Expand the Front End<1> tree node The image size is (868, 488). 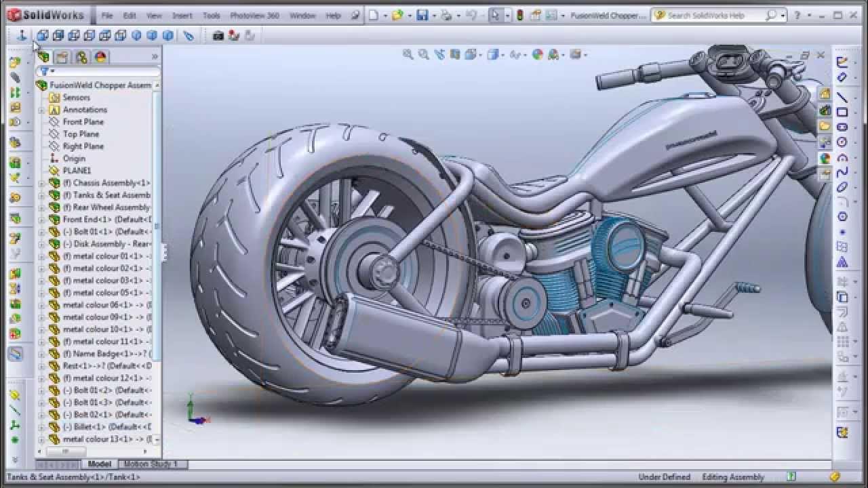(x=41, y=220)
